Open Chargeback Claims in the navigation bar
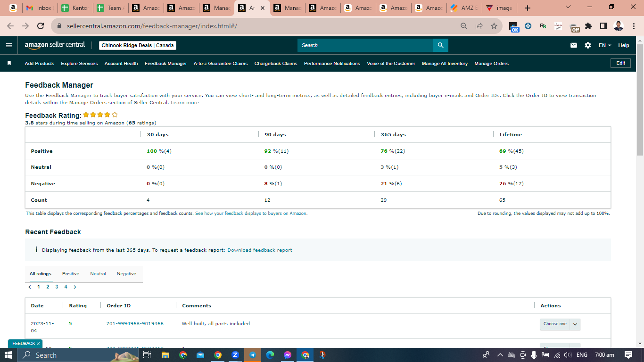 click(x=276, y=63)
